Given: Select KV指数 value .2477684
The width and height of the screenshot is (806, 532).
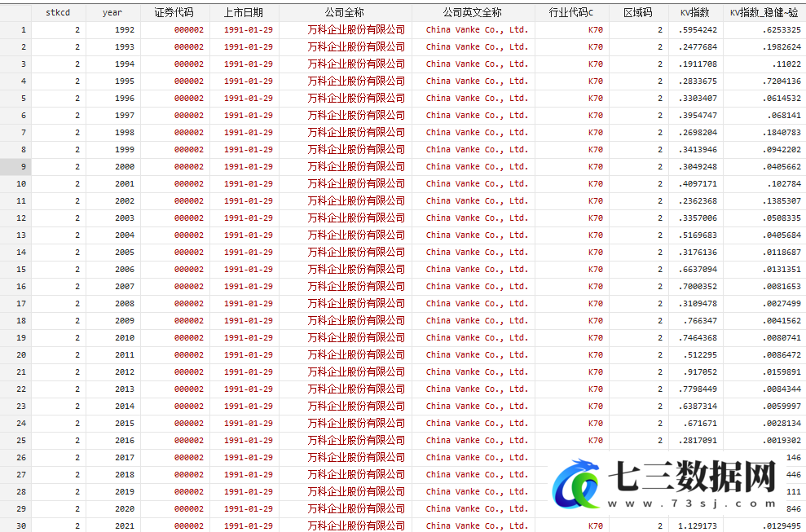Looking at the screenshot, I should pyautogui.click(x=698, y=46).
